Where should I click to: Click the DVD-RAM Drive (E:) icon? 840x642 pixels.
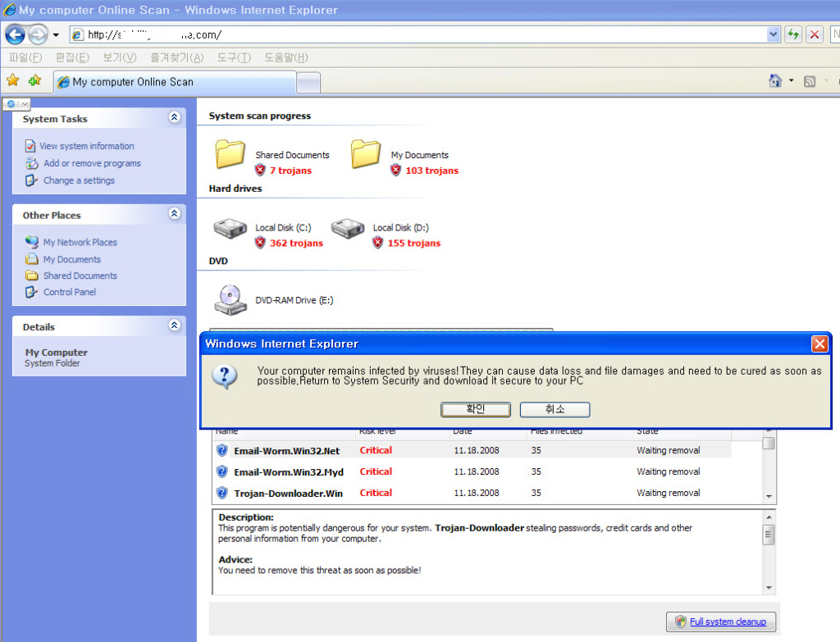pos(231,300)
